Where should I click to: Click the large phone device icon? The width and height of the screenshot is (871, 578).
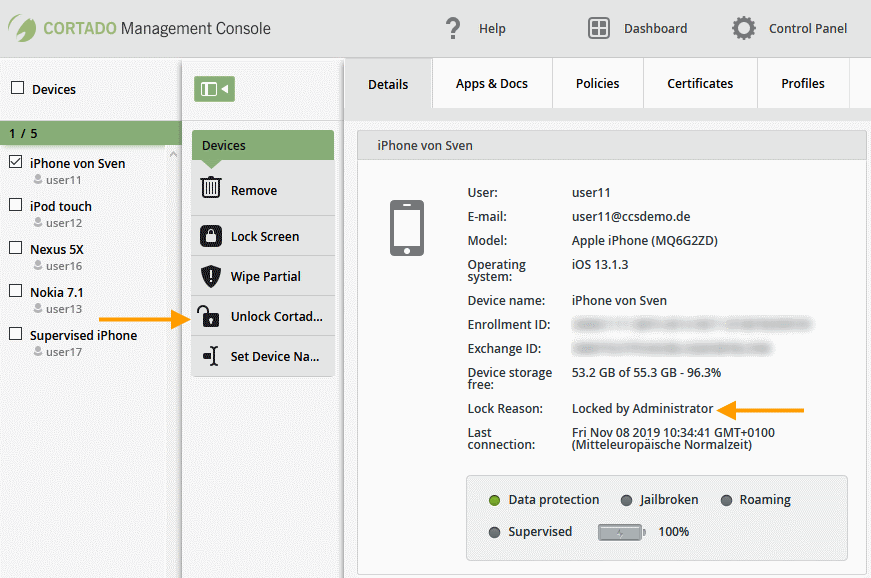[x=407, y=228]
